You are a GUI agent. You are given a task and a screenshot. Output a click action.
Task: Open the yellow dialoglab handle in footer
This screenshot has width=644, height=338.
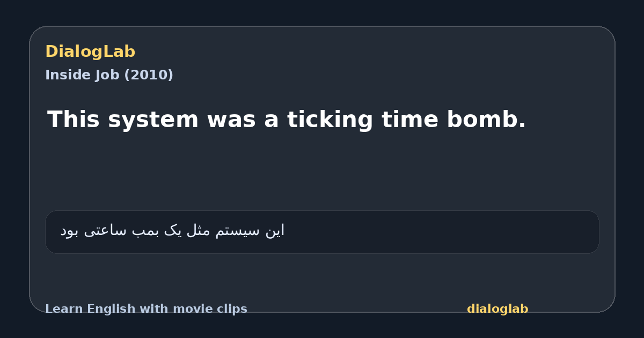497,309
